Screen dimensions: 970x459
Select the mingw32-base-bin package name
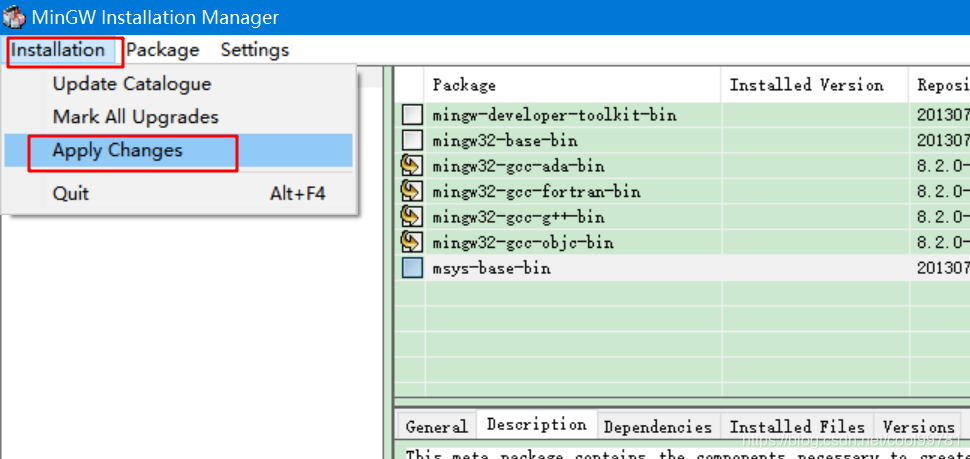coord(505,140)
